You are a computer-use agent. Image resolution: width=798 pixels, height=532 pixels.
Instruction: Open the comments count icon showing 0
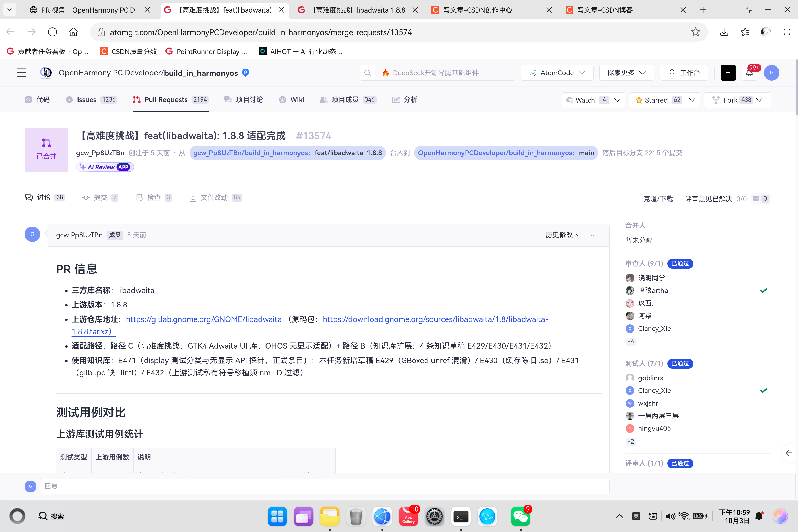point(760,199)
